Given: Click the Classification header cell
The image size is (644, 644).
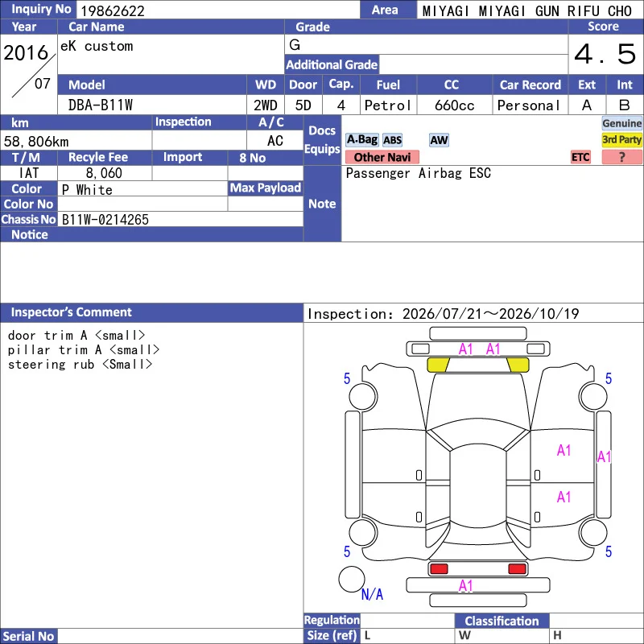Looking at the screenshot, I should click(502, 621).
